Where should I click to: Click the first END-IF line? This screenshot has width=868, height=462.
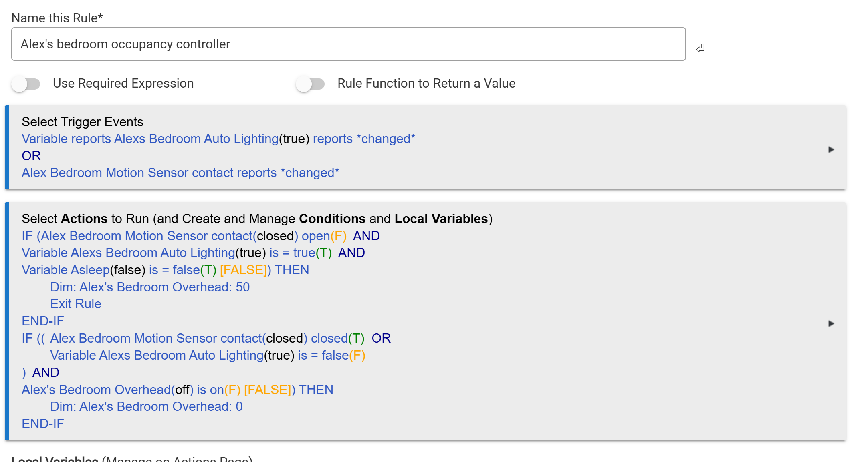pyautogui.click(x=42, y=321)
